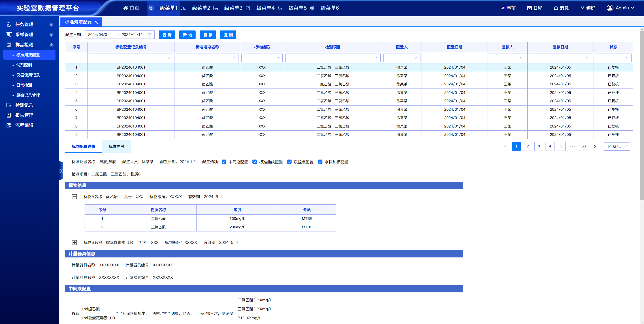
Task: Click the date range calendar icon
Action: tap(149, 35)
